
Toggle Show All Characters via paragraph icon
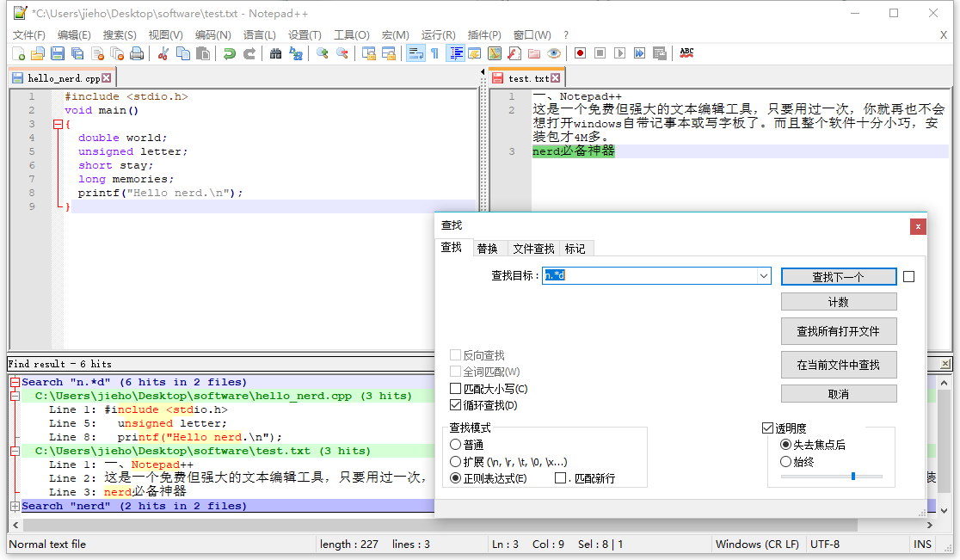pyautogui.click(x=434, y=53)
